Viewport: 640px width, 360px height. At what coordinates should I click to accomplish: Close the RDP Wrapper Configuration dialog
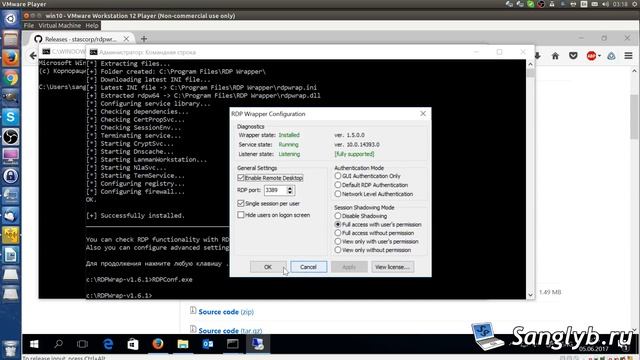(x=423, y=113)
